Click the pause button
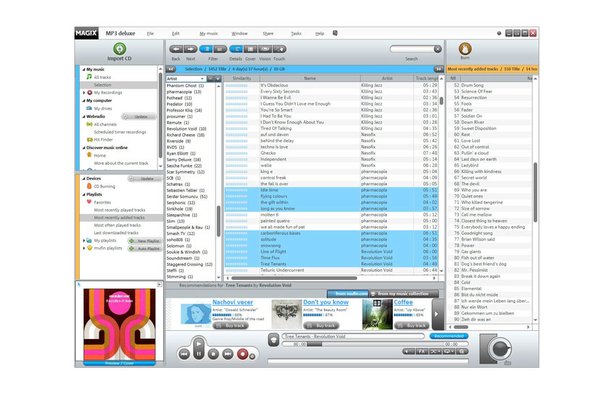This screenshot has height=395, width=600. (x=198, y=354)
